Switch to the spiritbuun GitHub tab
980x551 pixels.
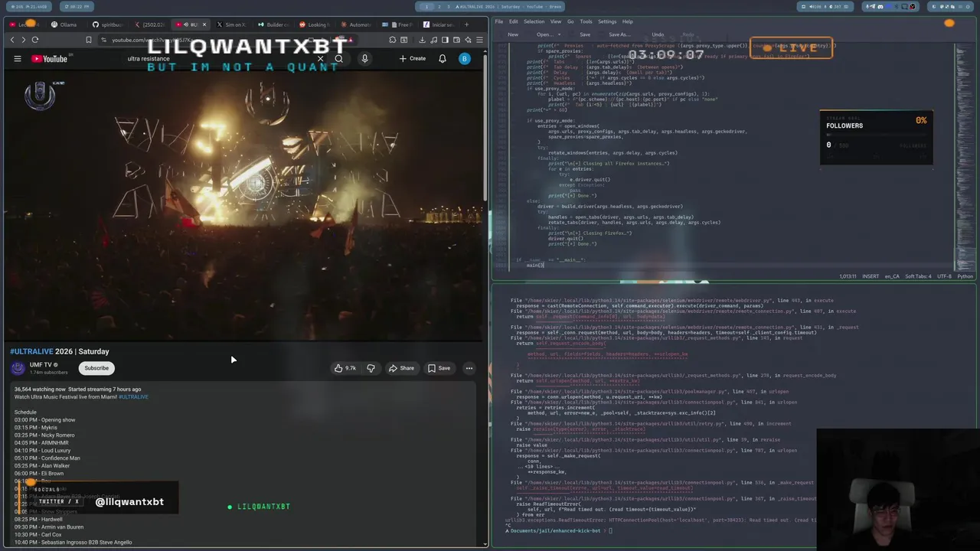click(107, 24)
